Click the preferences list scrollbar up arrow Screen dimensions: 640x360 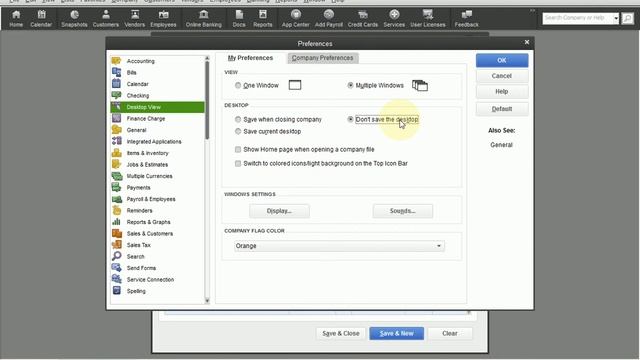pos(207,58)
